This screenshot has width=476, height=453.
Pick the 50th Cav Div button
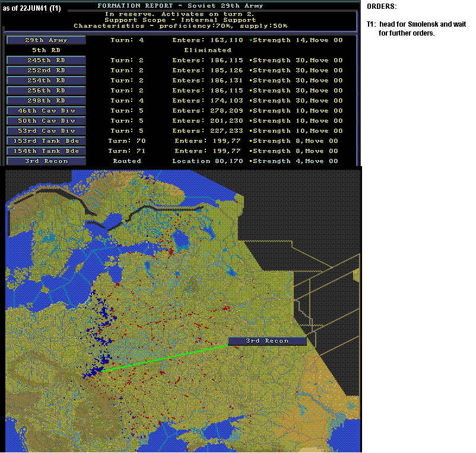pos(46,121)
